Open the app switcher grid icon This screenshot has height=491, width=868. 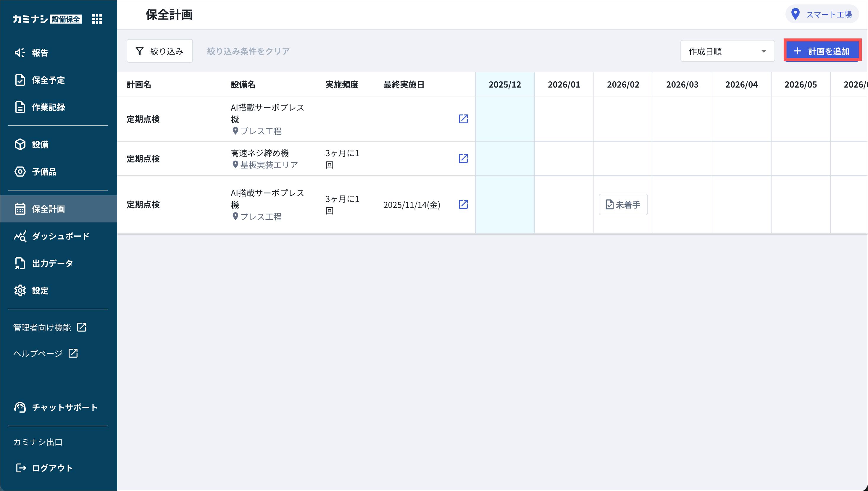point(97,19)
